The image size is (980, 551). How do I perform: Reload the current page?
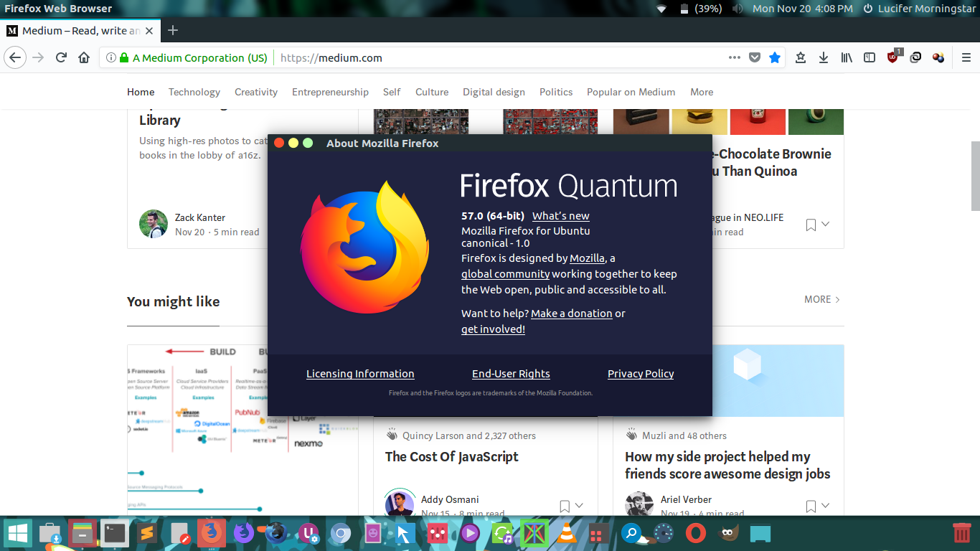pyautogui.click(x=62, y=57)
